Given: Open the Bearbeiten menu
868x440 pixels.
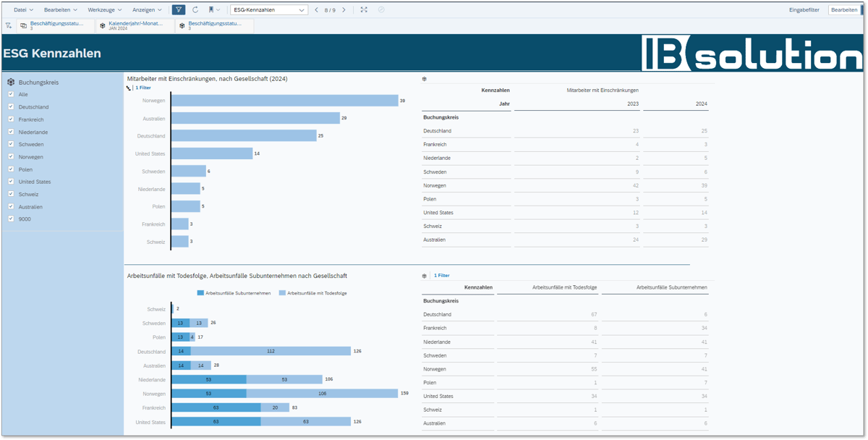Looking at the screenshot, I should [x=61, y=10].
